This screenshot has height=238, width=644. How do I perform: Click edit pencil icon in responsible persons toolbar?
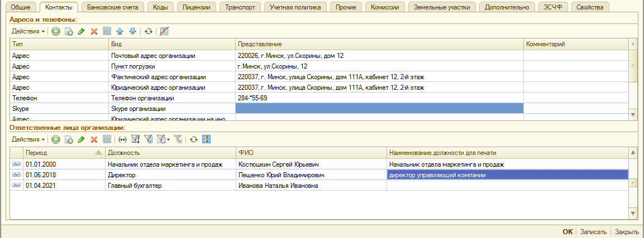(x=82, y=139)
